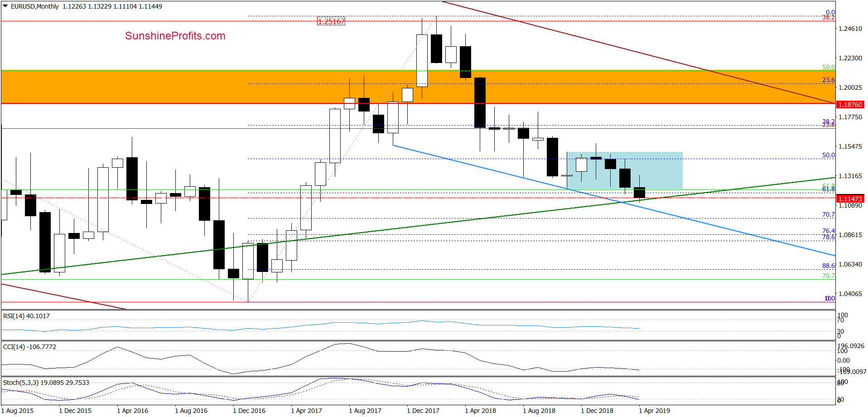Click the 1 Apr 2016 date label
868x417 pixels.
click(x=133, y=411)
